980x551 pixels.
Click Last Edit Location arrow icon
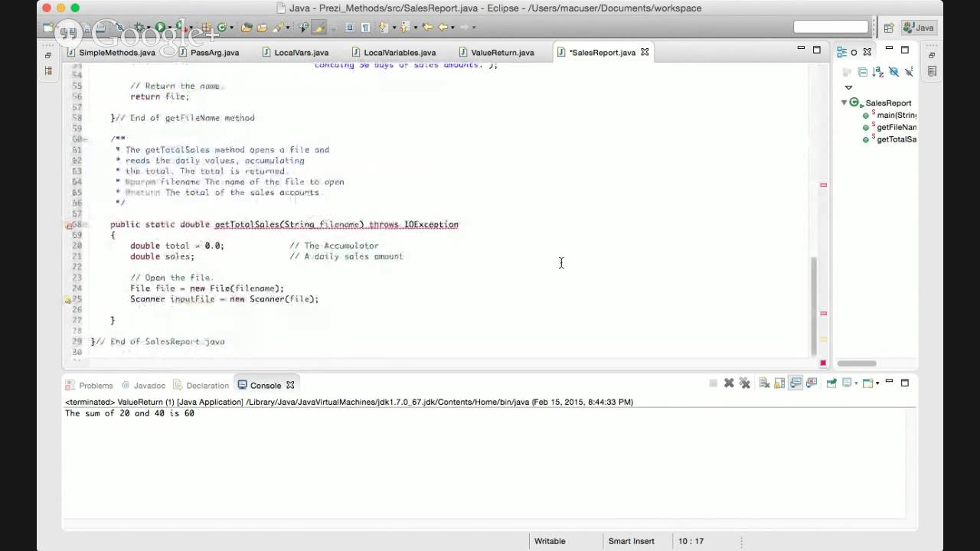(x=427, y=27)
